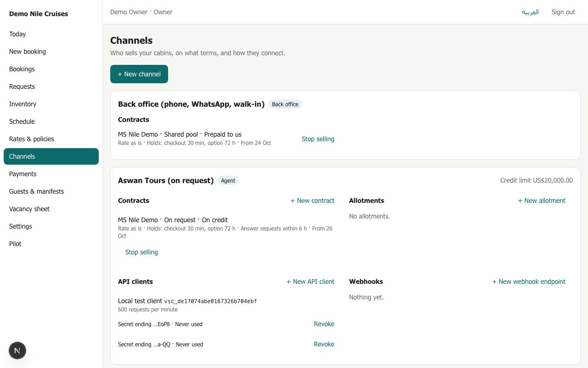Open the Next.js dev tools badge

click(x=17, y=351)
